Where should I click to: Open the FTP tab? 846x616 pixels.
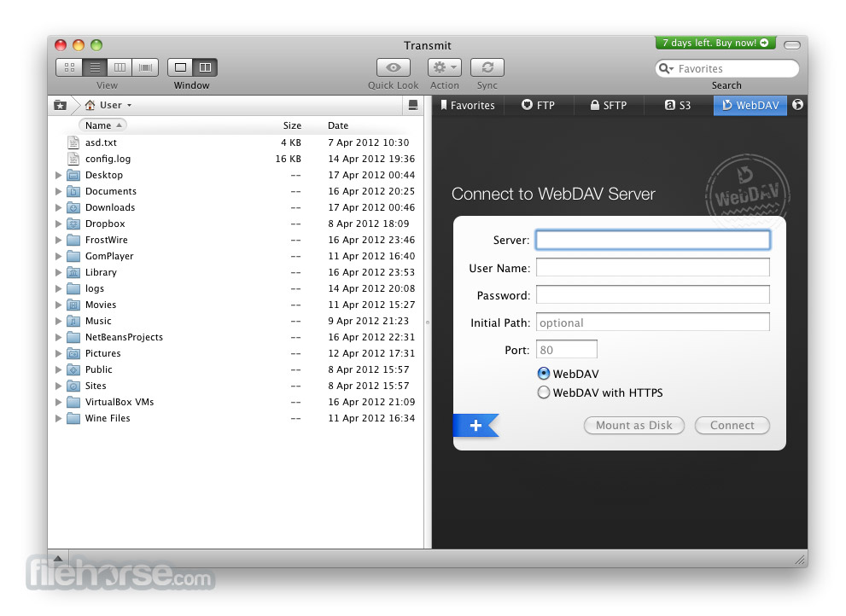tap(539, 105)
